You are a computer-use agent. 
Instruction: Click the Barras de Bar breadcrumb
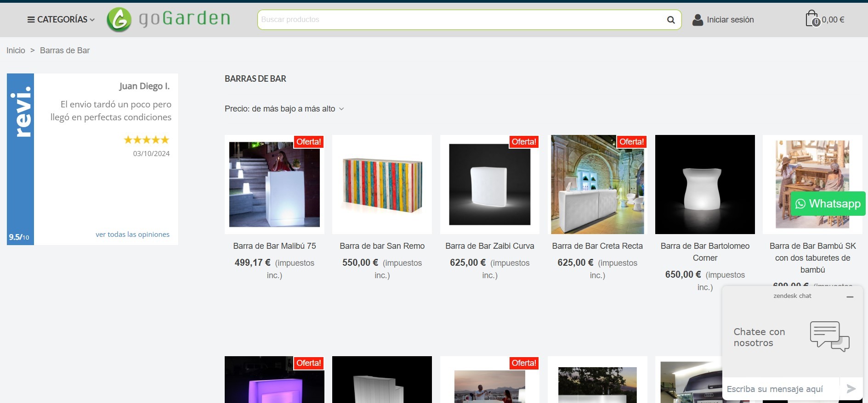coord(65,50)
